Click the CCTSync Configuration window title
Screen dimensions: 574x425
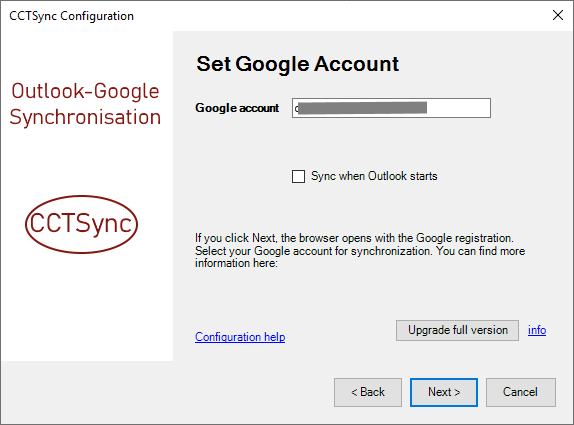(x=71, y=16)
